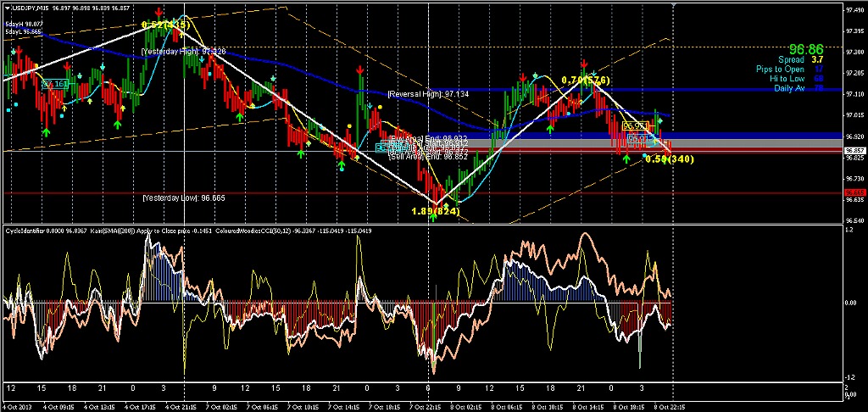Click the large green 96.86 price readout
Image resolution: width=868 pixels, height=412 pixels.
coord(806,49)
